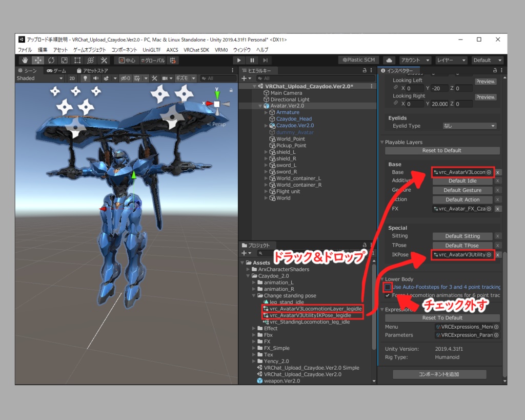Screen dimensions: 525x420
Task: Switch to the Asset Store tab
Action: [92, 71]
